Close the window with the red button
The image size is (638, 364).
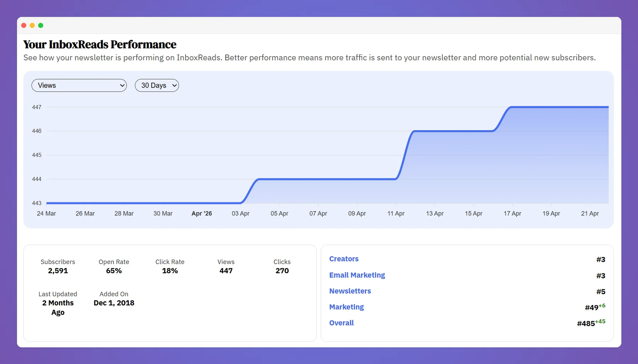[x=24, y=26]
